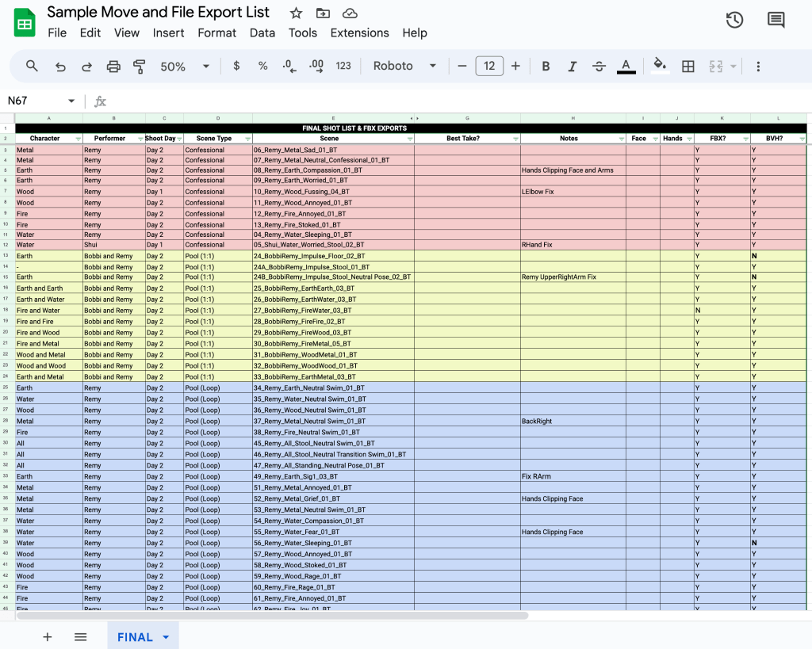Open the Roboto font dropdown

click(404, 67)
